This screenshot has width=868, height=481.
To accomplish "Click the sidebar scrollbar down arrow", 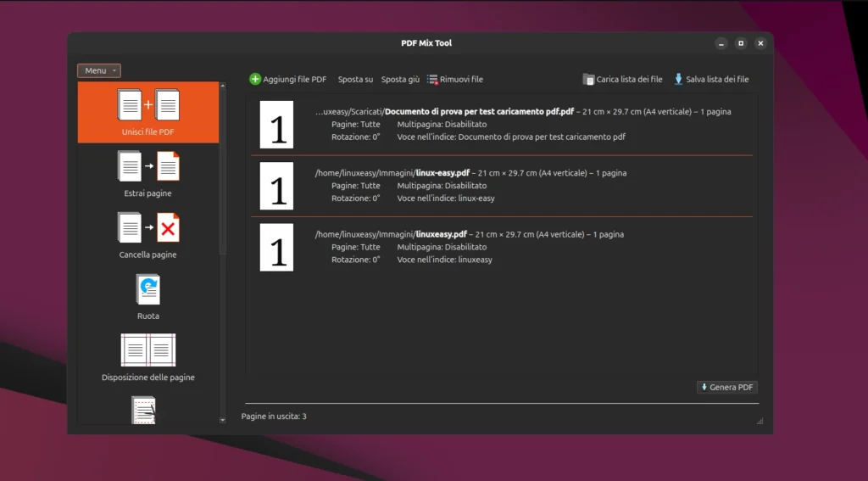I will [223, 420].
